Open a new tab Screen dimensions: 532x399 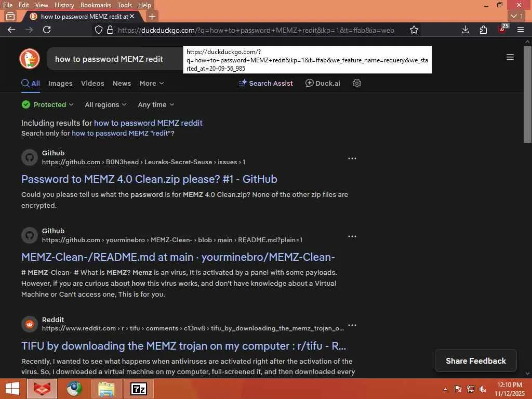(x=152, y=16)
